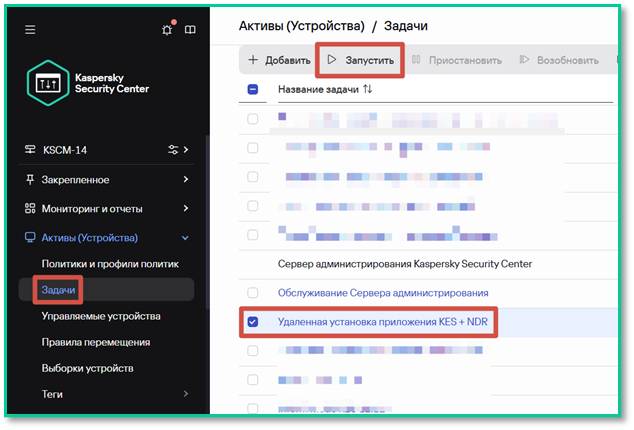Check the first blurred task row checkbox
The width and height of the screenshot is (634, 430).
(x=253, y=119)
